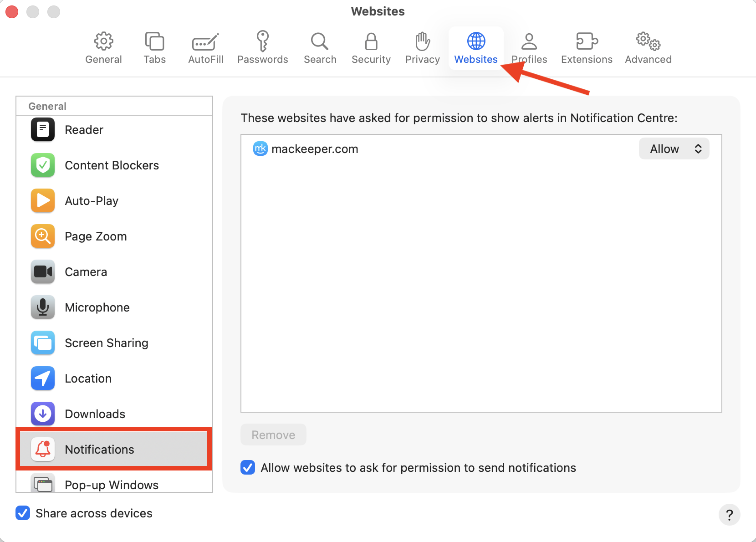Uncheck Share across devices
756x542 pixels.
pyautogui.click(x=23, y=513)
